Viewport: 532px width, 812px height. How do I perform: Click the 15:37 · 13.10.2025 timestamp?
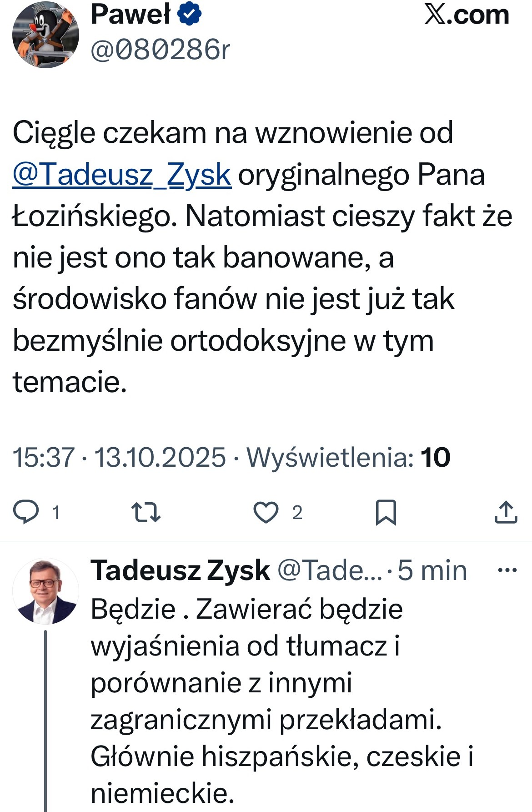pos(119,457)
